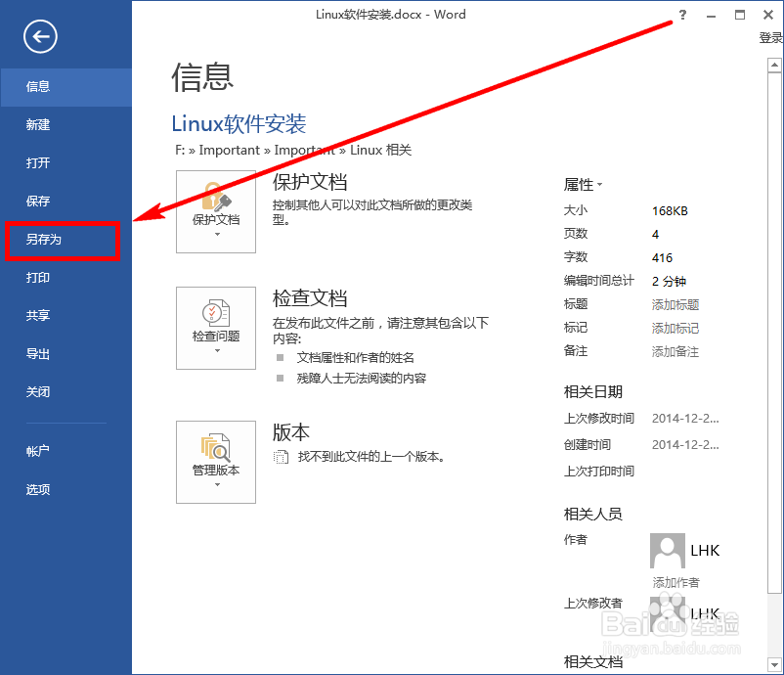Image resolution: width=784 pixels, height=675 pixels.
Task: Click the author LHK profile picture
Action: coord(668,550)
